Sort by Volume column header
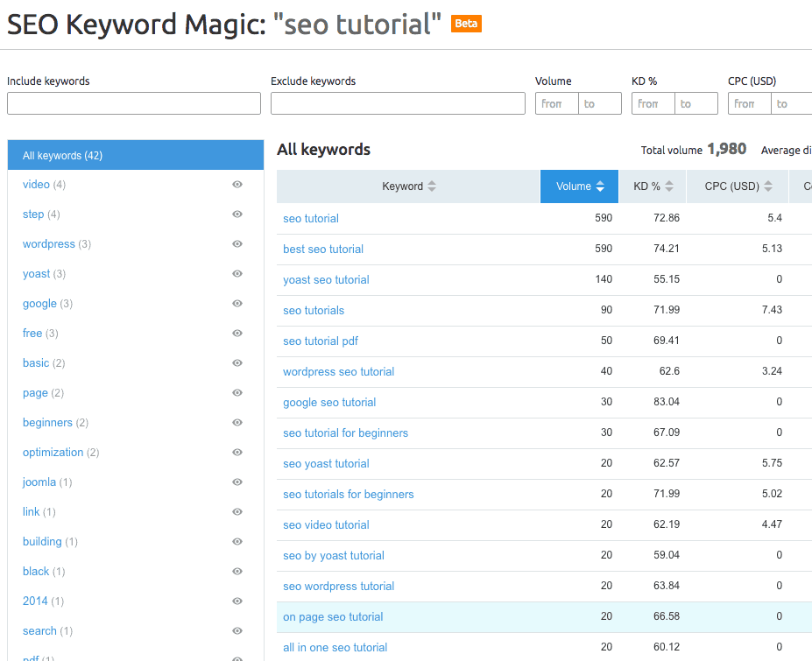Screen dimensions: 812x661 click(x=579, y=186)
